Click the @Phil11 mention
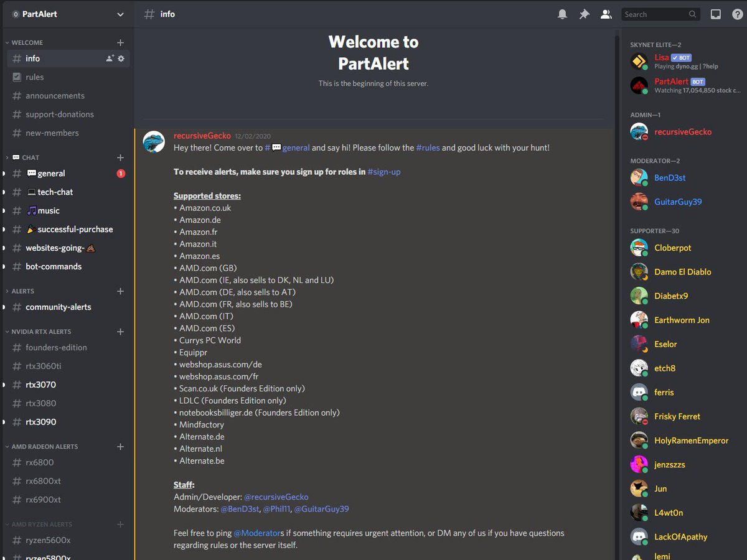 click(276, 509)
